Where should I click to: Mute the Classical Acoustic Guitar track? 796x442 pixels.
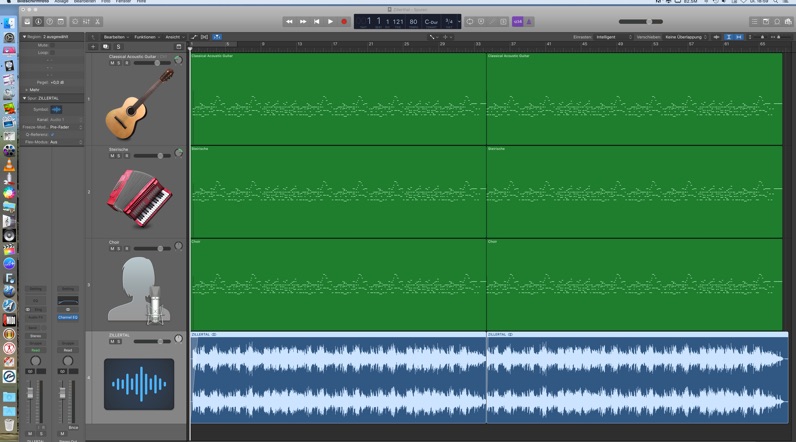click(x=112, y=63)
